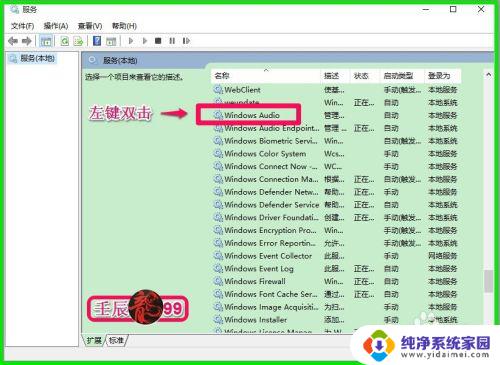This screenshot has width=500, height=365.
Task: Select 服务(本地) in the left tree
Action: [32, 59]
